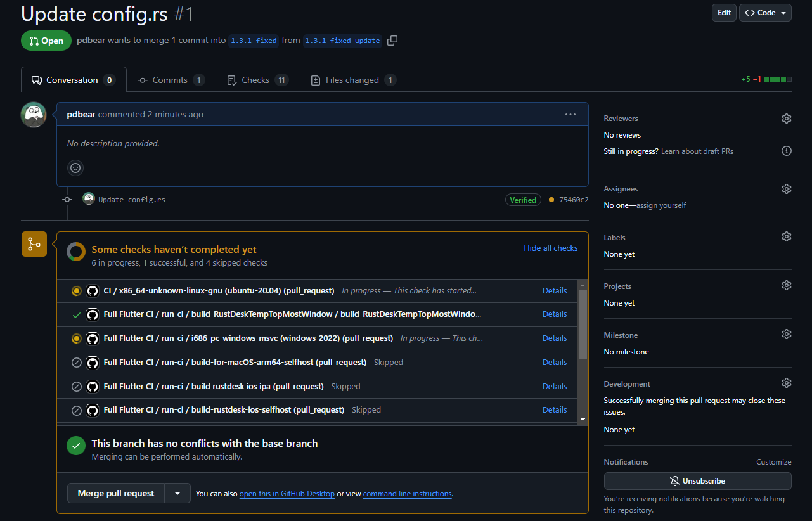The width and height of the screenshot is (812, 521).
Task: Open the Labels settings gear
Action: coord(787,236)
